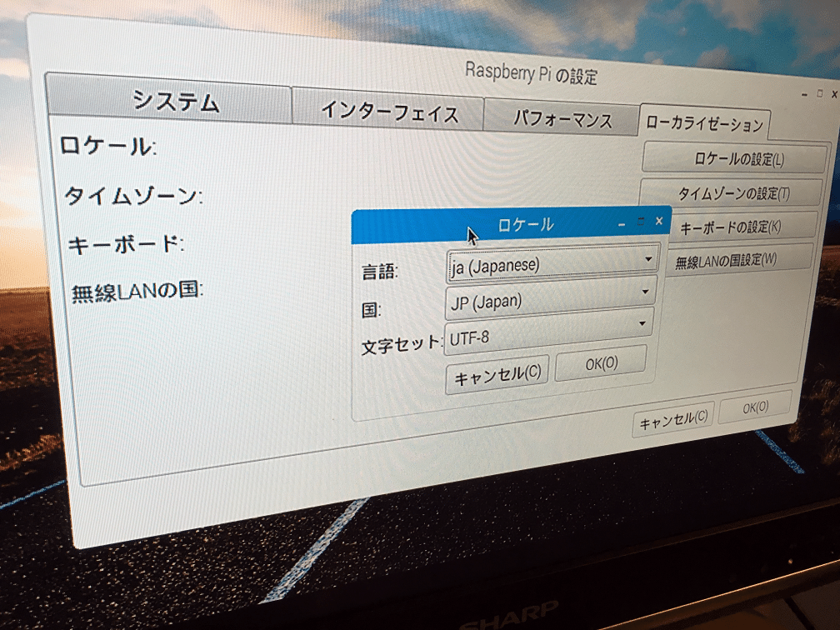Image resolution: width=840 pixels, height=630 pixels.
Task: Expand the 言語 dropdown showing ja (Japanese)
Action: [552, 262]
